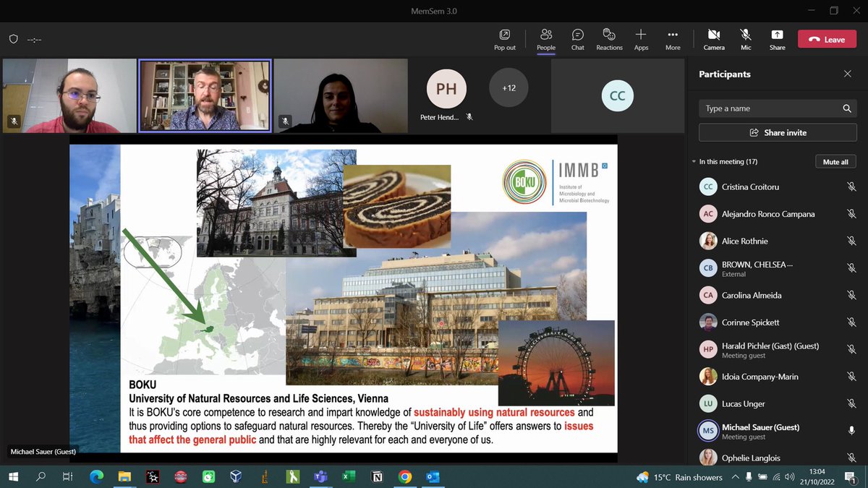Image resolution: width=868 pixels, height=488 pixels.
Task: Open Wi-Fi network settings in tray
Action: click(775, 477)
